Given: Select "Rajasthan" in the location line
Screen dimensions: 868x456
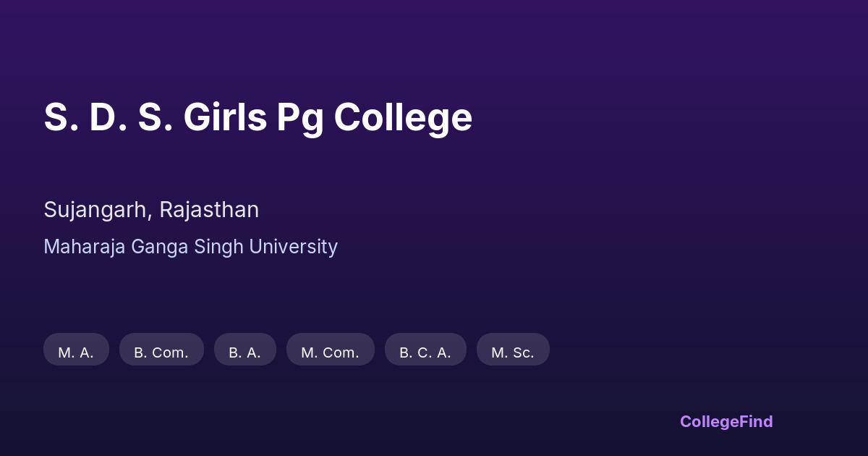Looking at the screenshot, I should (209, 210).
